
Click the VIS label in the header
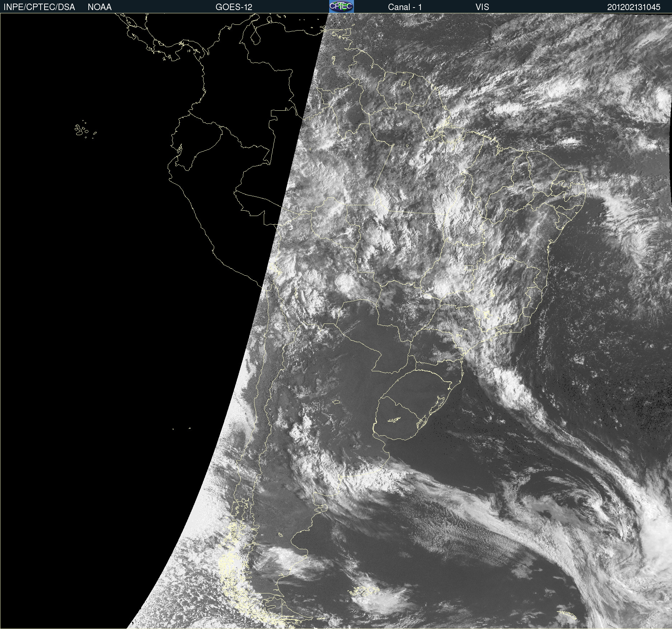pos(482,7)
